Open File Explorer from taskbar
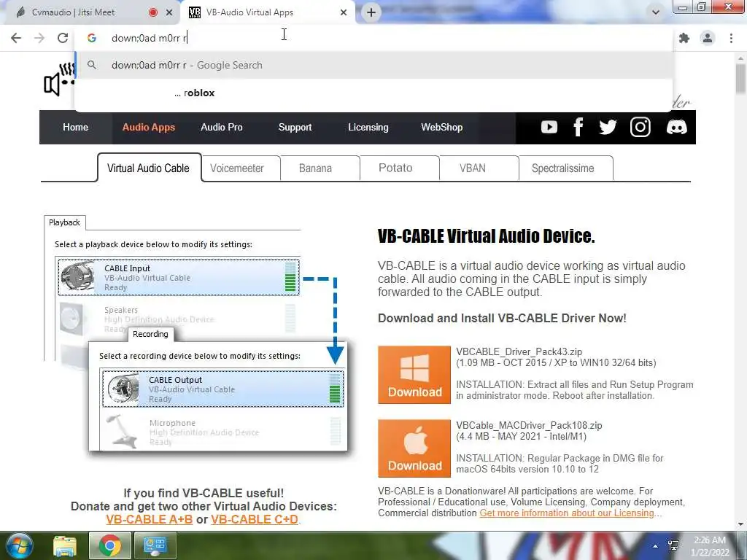Screen dimensions: 747x560 [65, 545]
